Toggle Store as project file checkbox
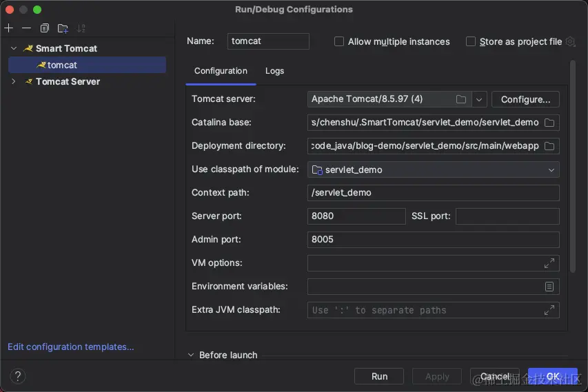 (x=471, y=41)
